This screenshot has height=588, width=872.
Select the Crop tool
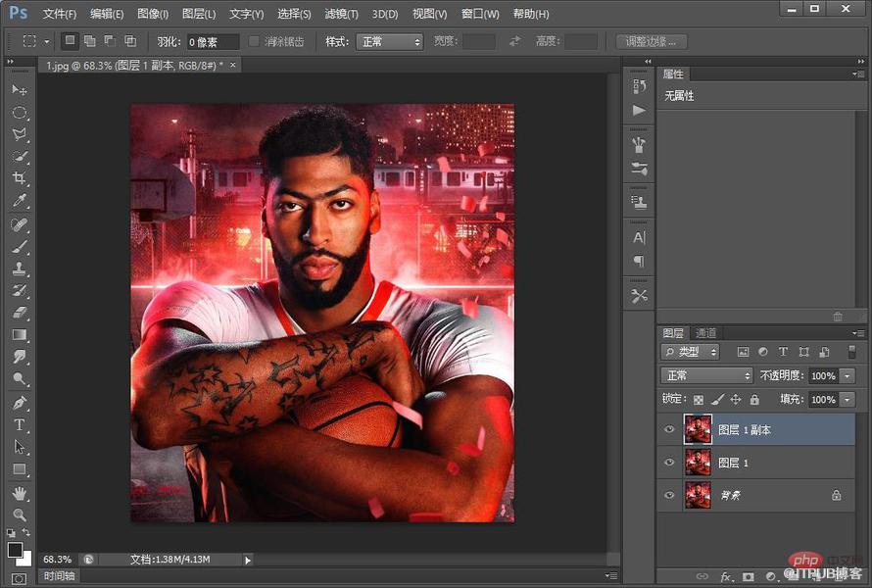pyautogui.click(x=20, y=178)
